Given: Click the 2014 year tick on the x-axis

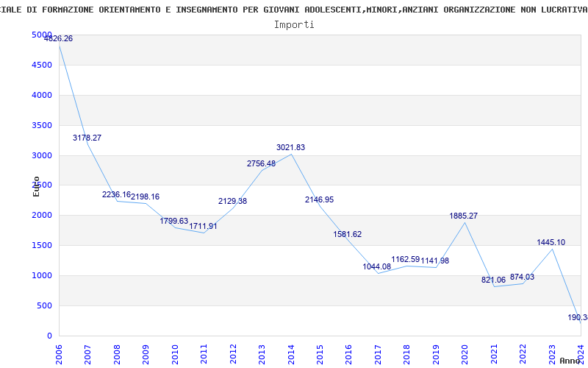Looking at the screenshot, I should point(291,353).
